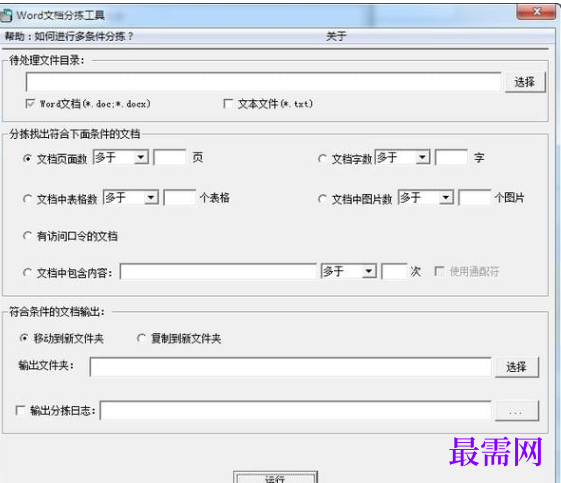Click the 输出分拣日志 path input field
Image resolution: width=561 pixels, height=483 pixels.
coord(296,410)
